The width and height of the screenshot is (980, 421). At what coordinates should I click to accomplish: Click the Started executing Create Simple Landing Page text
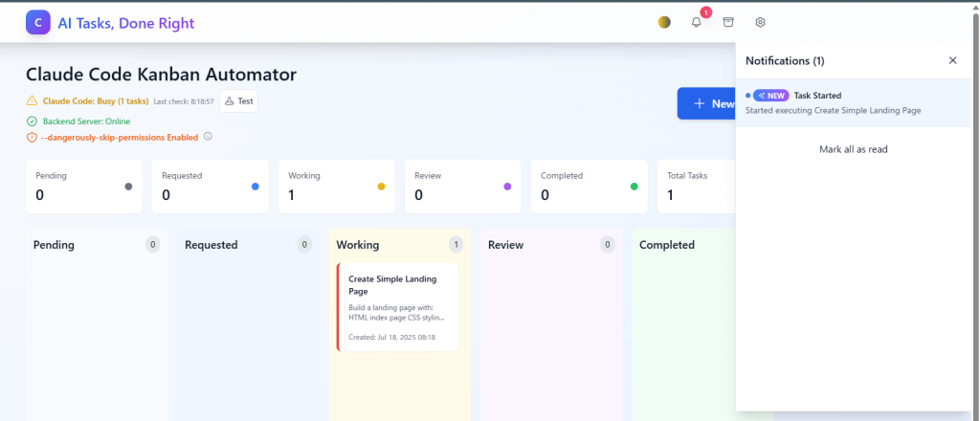(834, 111)
